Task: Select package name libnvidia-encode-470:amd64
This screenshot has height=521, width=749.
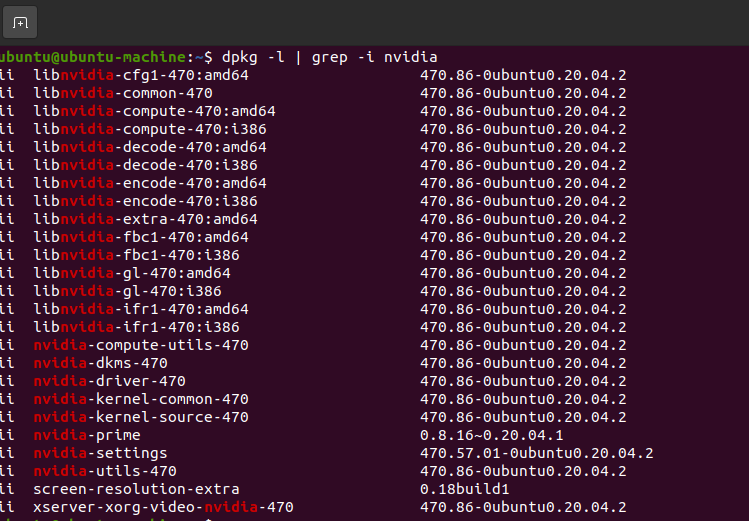Action: pyautogui.click(x=150, y=183)
